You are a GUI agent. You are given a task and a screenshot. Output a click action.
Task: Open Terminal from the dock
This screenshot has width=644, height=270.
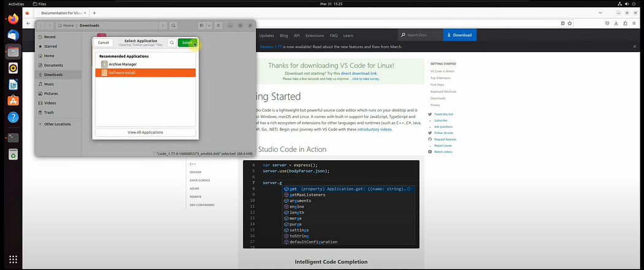[13, 137]
